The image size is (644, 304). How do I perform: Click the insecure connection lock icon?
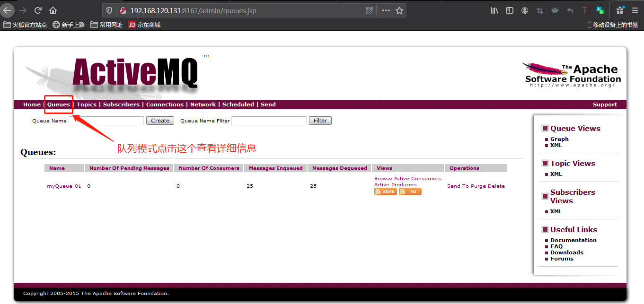(123, 10)
